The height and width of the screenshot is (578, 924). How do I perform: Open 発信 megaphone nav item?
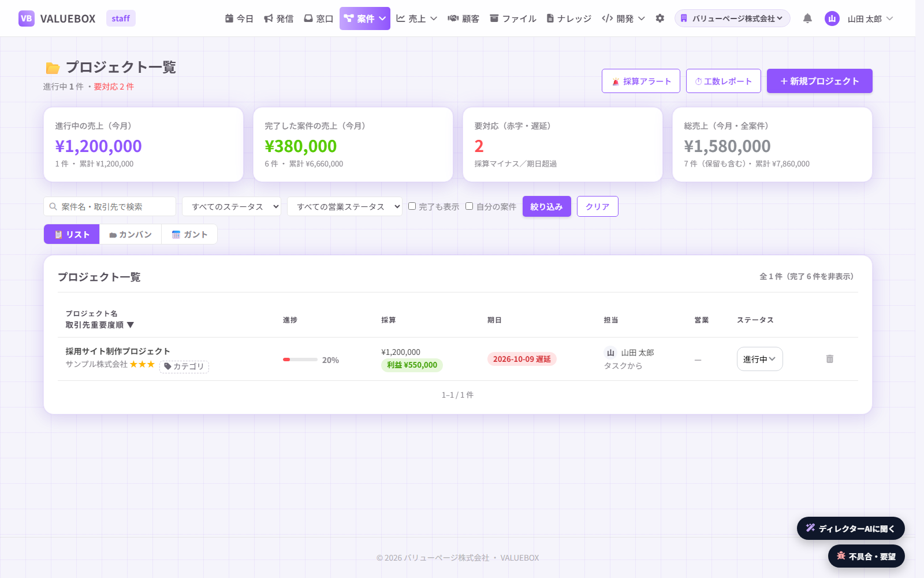point(278,18)
